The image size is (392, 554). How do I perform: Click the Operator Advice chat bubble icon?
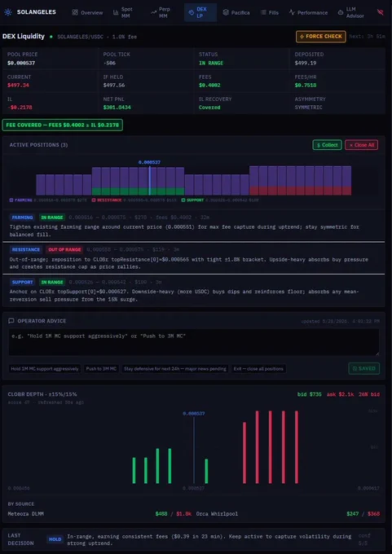[x=11, y=321]
